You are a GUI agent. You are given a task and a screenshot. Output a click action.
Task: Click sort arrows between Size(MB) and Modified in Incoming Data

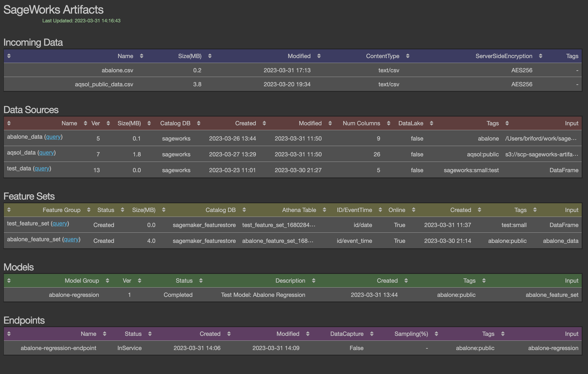pos(210,56)
